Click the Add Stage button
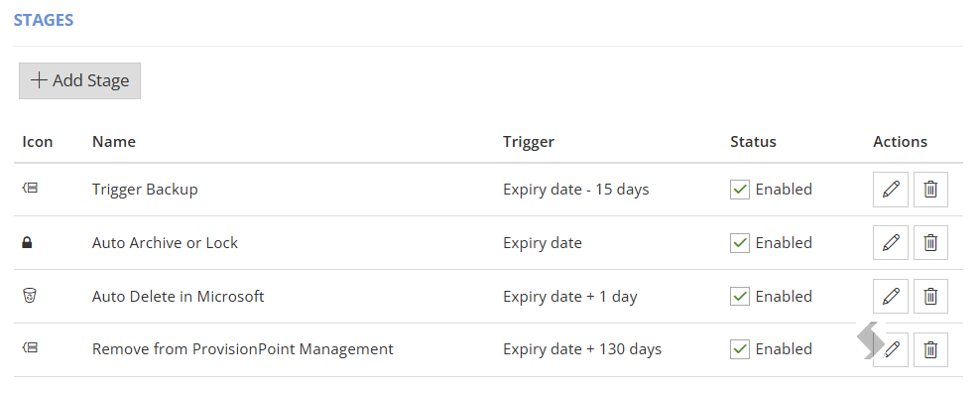The height and width of the screenshot is (395, 980). [80, 80]
